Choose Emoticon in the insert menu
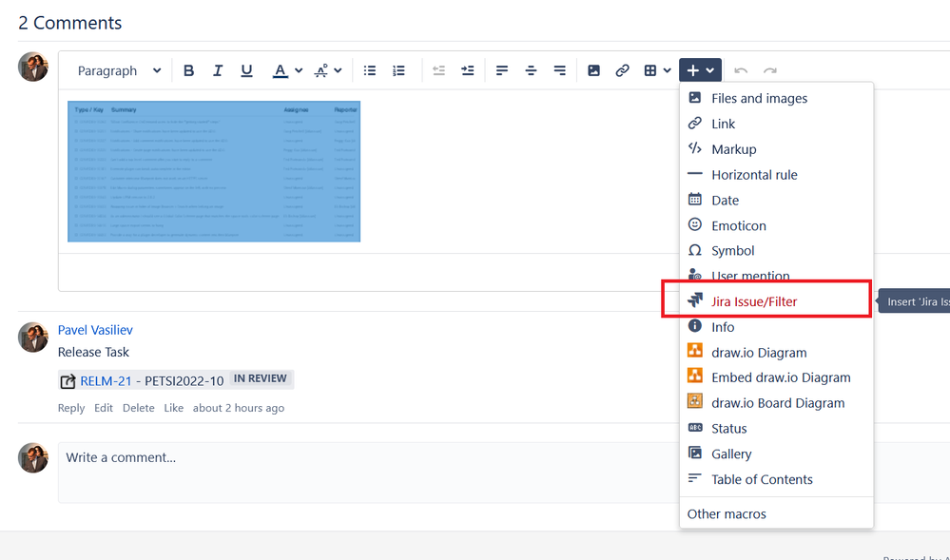950x560 pixels. click(x=776, y=225)
